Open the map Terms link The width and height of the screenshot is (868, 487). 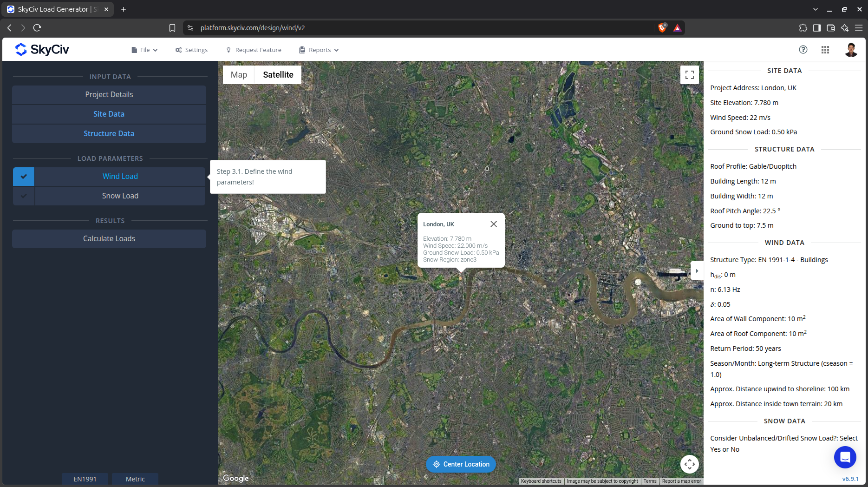click(650, 481)
